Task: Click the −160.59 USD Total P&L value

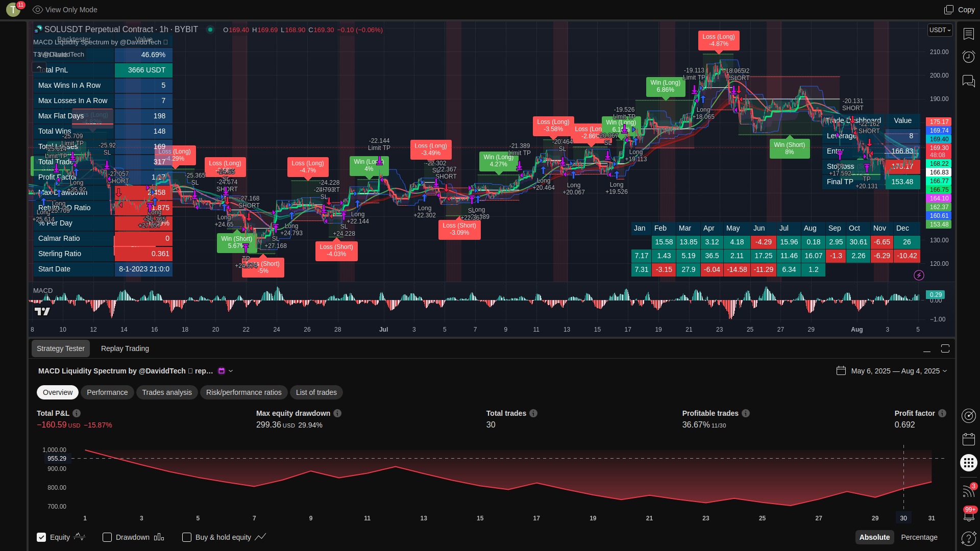Action: [x=59, y=425]
